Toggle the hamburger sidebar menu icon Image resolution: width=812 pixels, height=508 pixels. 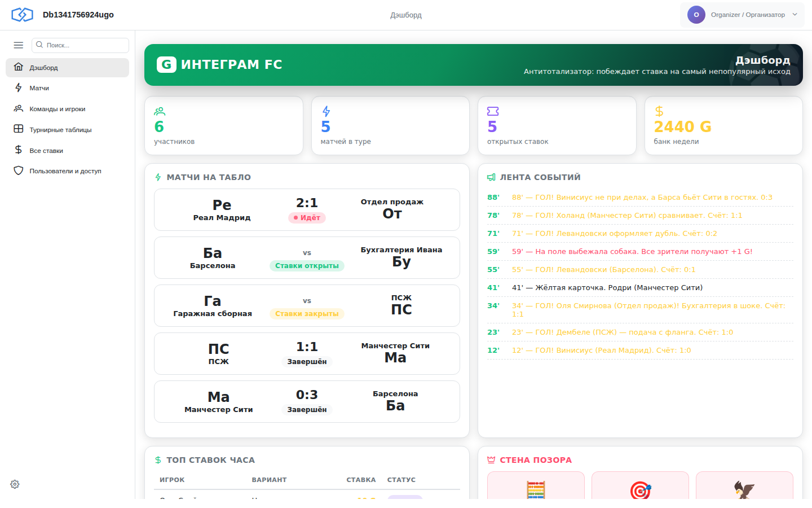click(19, 45)
